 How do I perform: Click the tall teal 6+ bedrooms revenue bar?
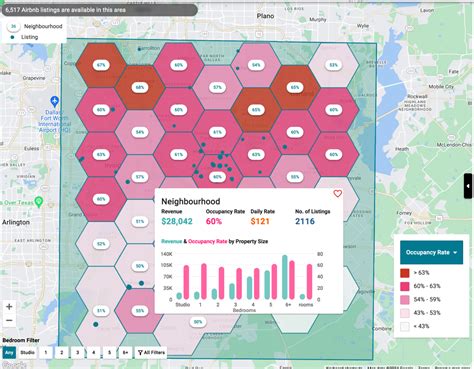coord(285,277)
